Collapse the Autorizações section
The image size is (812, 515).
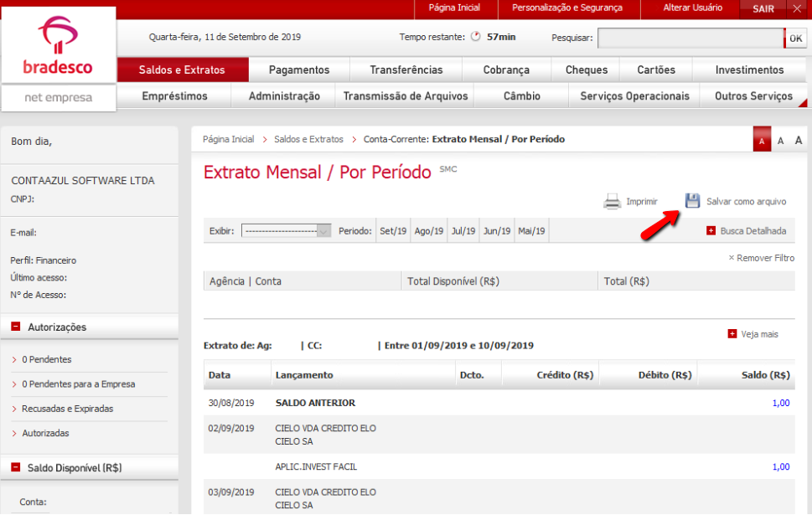(x=16, y=327)
